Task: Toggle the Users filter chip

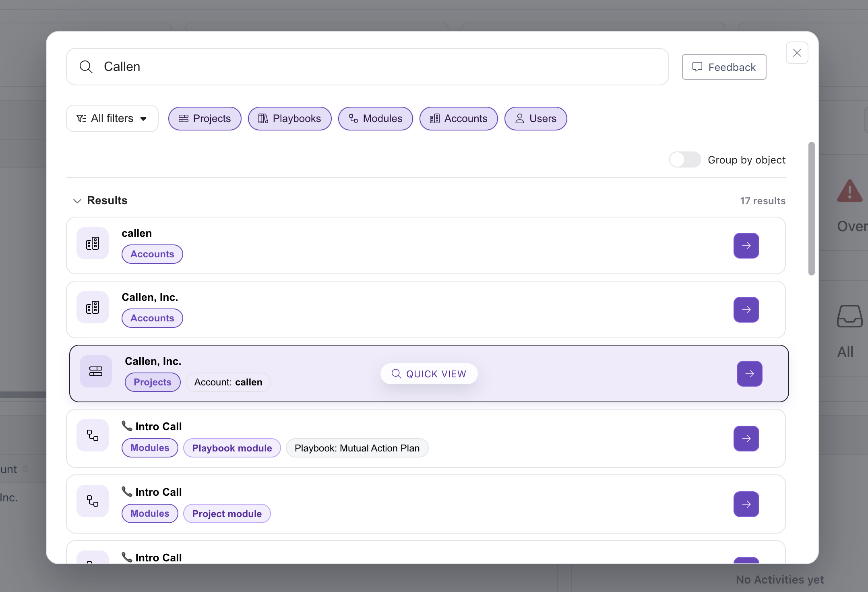Action: pos(535,118)
